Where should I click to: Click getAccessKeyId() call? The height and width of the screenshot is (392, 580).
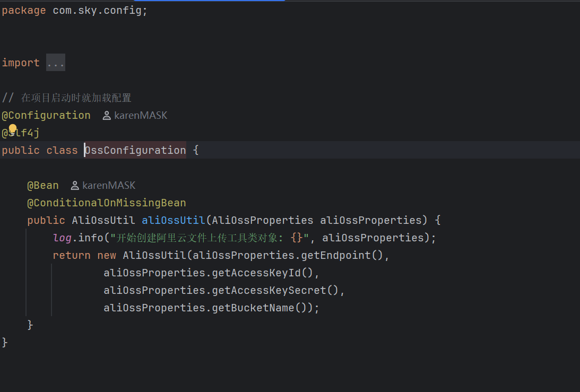click(263, 273)
